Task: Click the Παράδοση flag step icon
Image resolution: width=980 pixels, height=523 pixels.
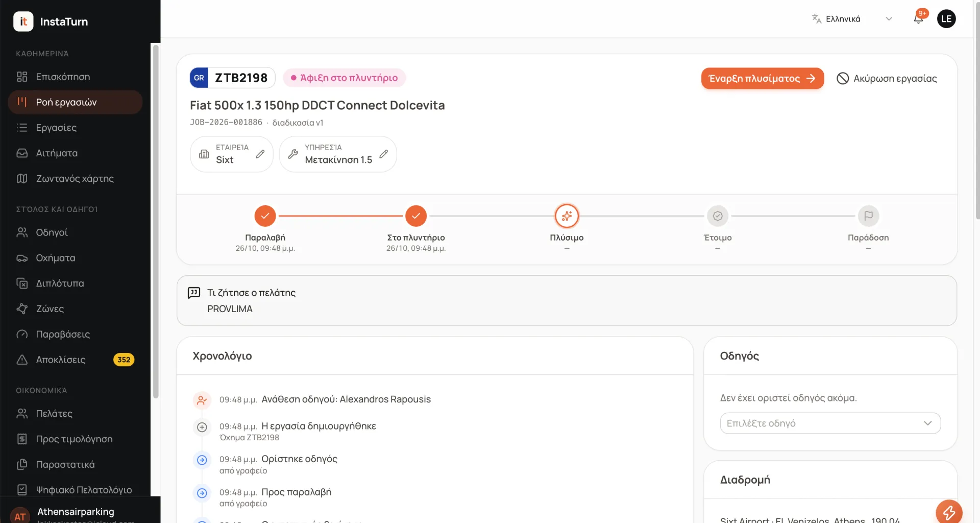Action: pyautogui.click(x=868, y=216)
